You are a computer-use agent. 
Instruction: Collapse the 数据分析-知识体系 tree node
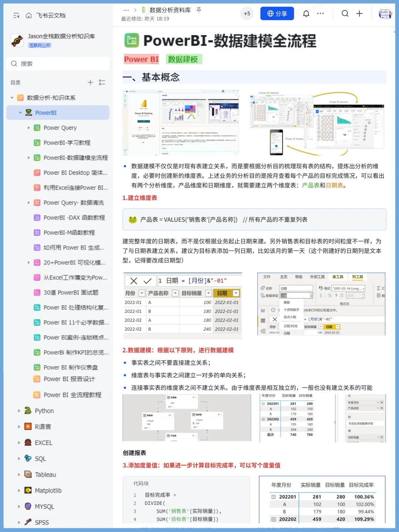(12, 98)
